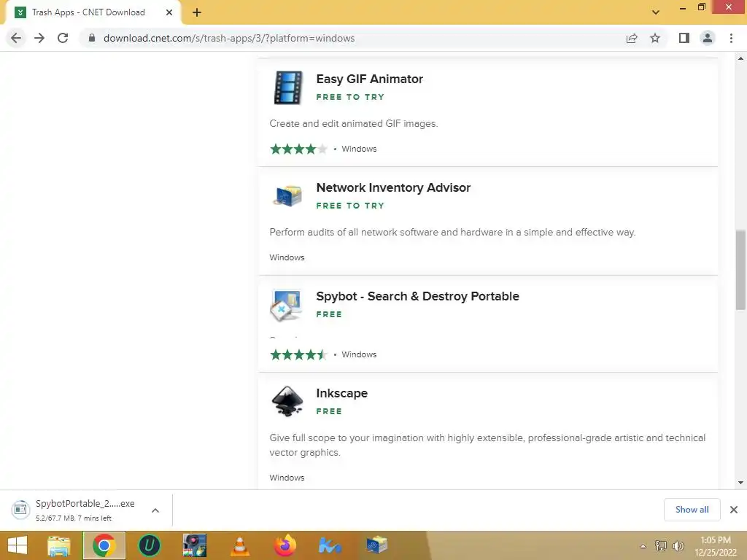
Task: Open network tray icon
Action: tap(660, 546)
